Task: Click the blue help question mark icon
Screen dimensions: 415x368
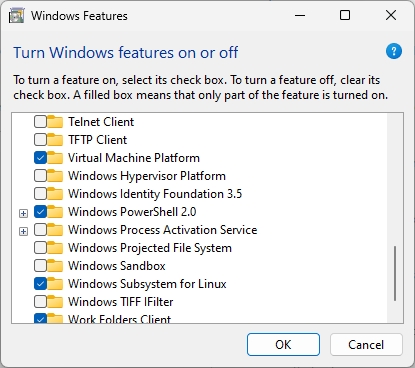Action: 394,51
